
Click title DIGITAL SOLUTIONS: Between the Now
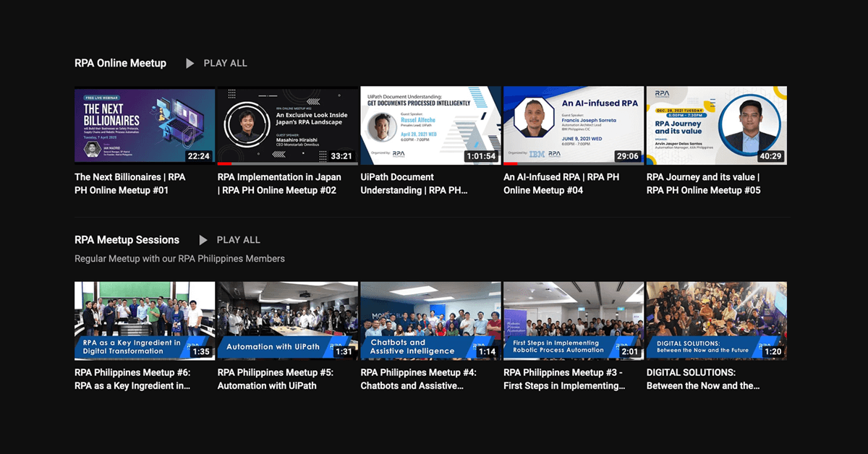[x=703, y=379]
